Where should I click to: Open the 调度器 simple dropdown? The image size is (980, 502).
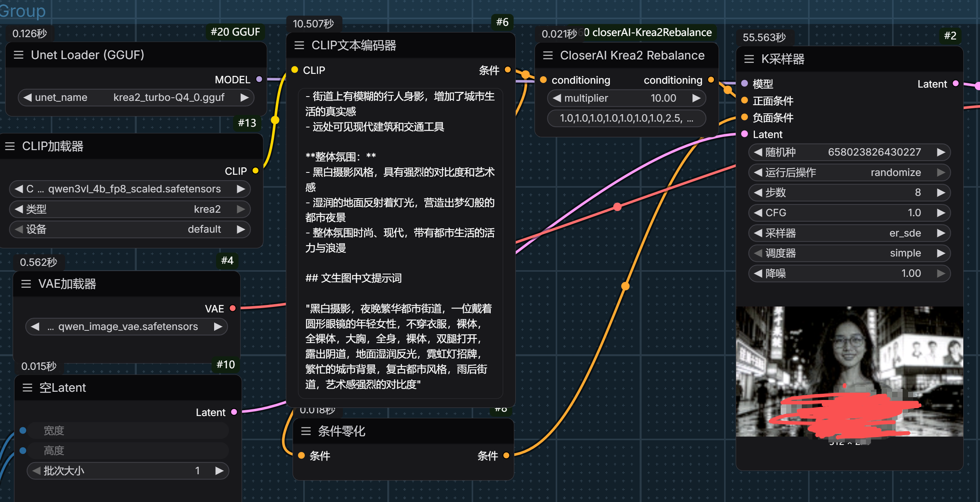(849, 253)
